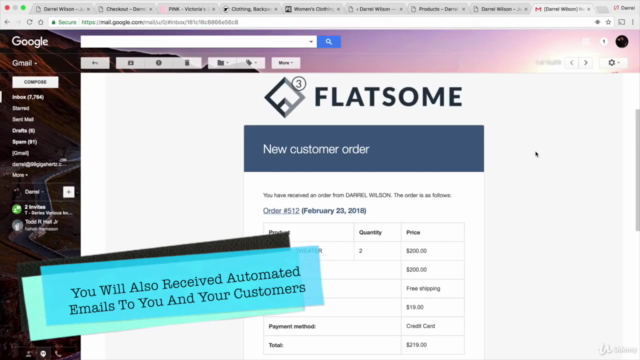Report this email as spam
This screenshot has height=360, width=640.
tap(159, 63)
